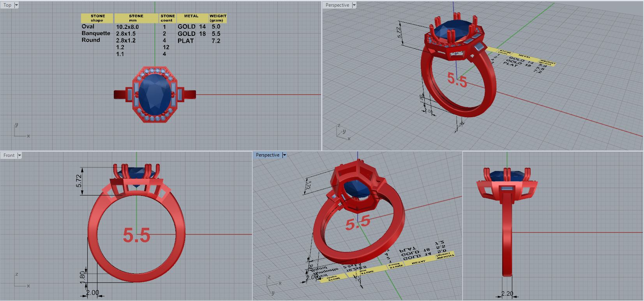The height and width of the screenshot is (301, 644).
Task: Select the 2.20 dimension under the side-view shank
Action: point(507,294)
